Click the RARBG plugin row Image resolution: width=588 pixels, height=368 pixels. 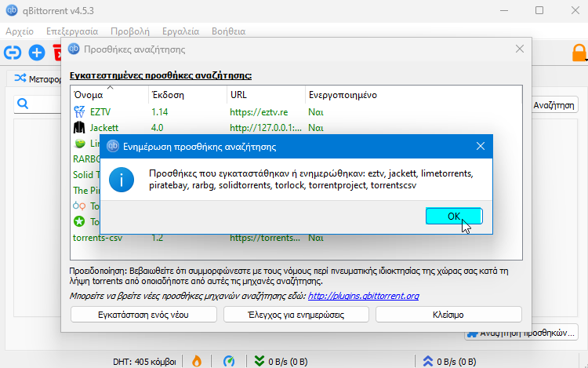pyautogui.click(x=86, y=159)
